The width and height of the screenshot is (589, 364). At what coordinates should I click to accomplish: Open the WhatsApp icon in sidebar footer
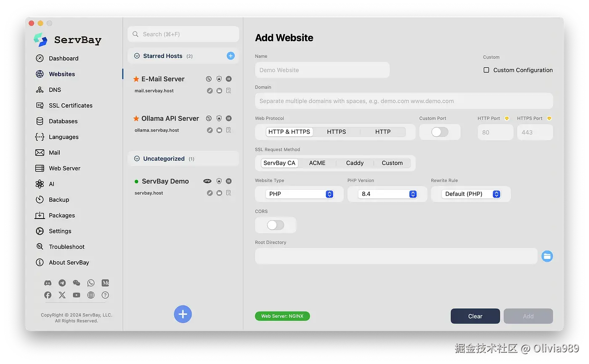pyautogui.click(x=91, y=283)
